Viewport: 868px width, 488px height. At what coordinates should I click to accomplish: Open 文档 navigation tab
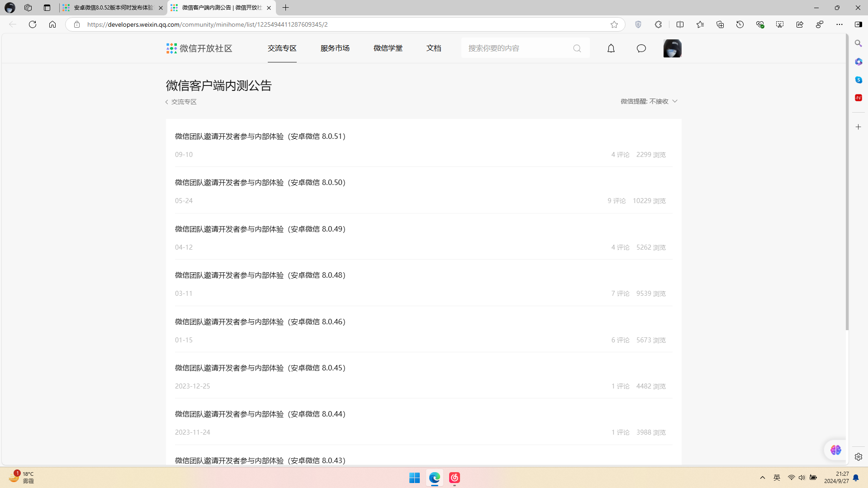tap(433, 48)
